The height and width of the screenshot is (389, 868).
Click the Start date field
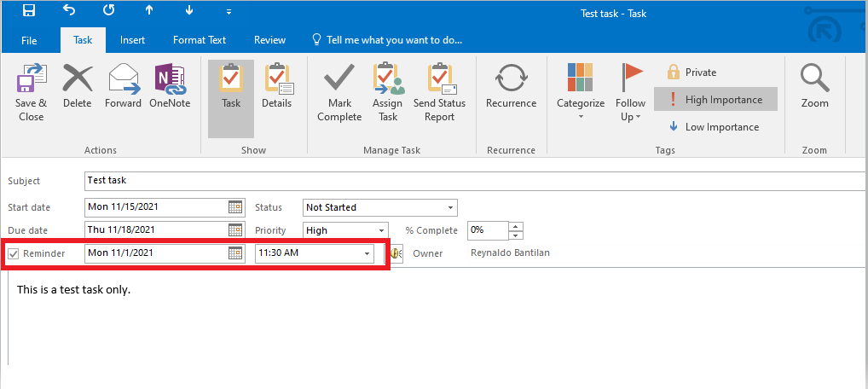(157, 207)
